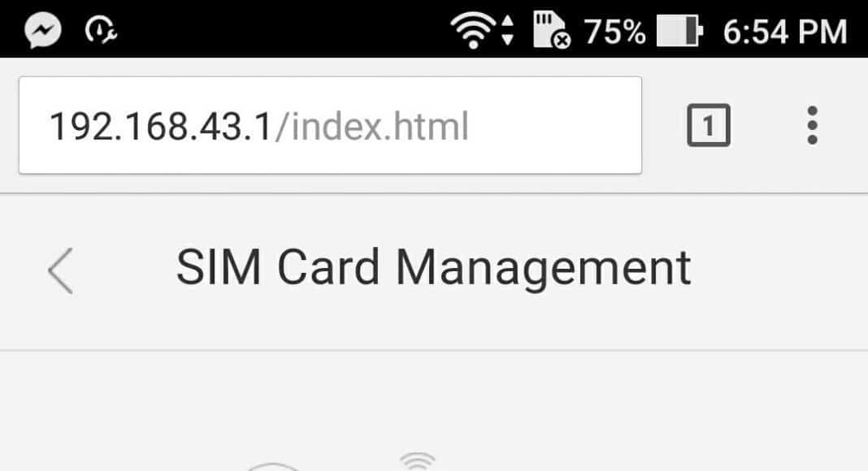Click the blank area below the page header
Image resolution: width=868 pixels, height=471 pixels.
(434, 398)
